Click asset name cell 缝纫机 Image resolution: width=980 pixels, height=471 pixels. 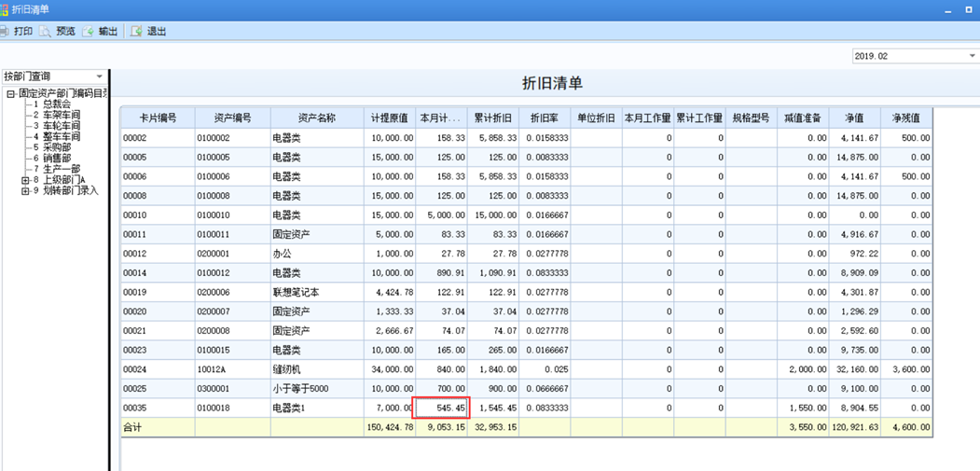pyautogui.click(x=317, y=369)
